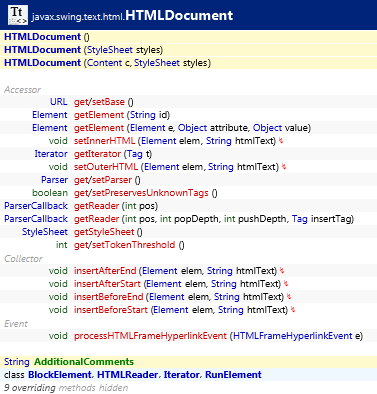377x394 pixels.
Task: Click exception marker after insertAfterStart method
Action: (x=286, y=284)
